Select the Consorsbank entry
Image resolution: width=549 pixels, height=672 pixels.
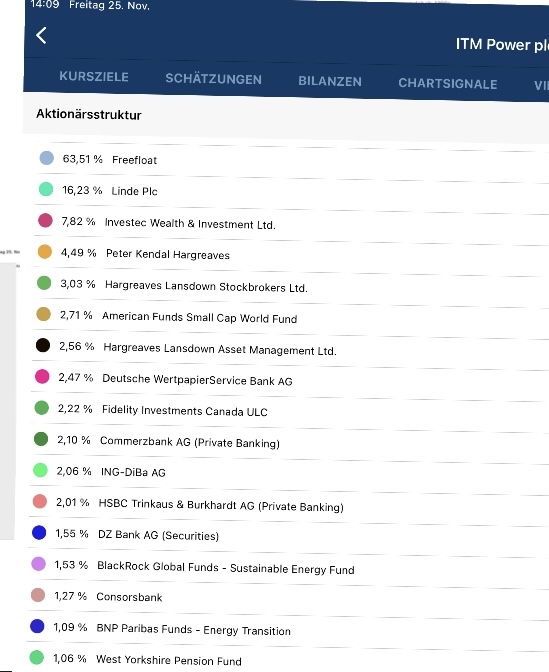click(x=129, y=597)
